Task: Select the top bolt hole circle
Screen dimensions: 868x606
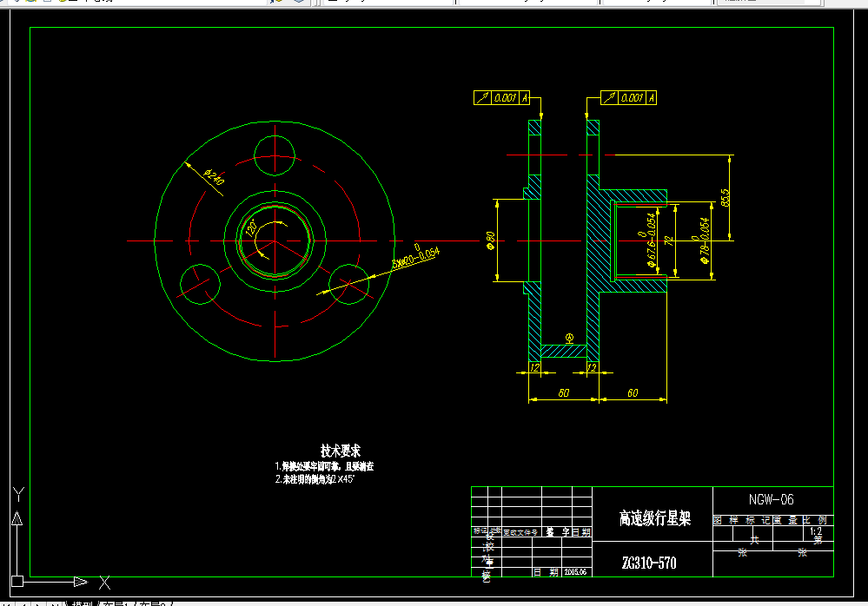Action: click(x=275, y=155)
